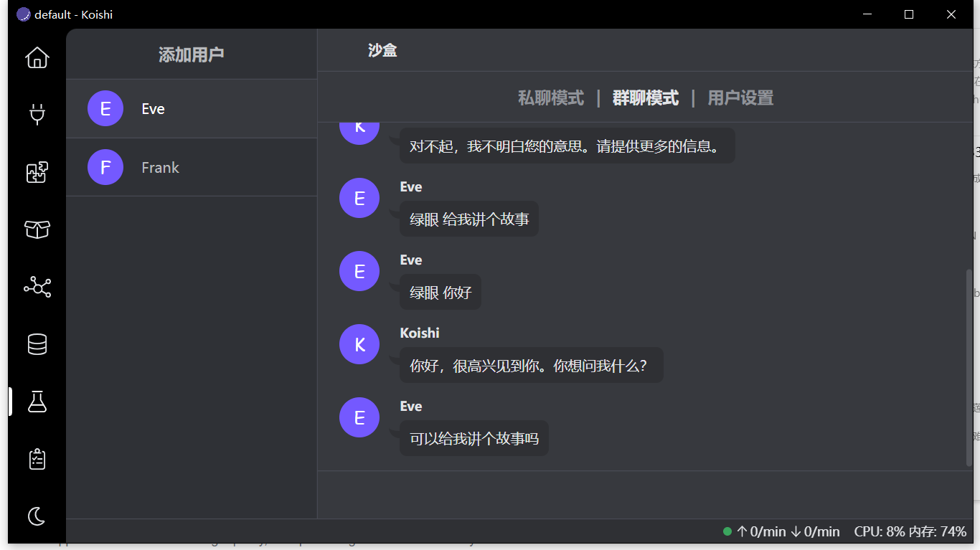Open the clipboard checklist icon
Screen dimensions: 980x550
(x=37, y=459)
